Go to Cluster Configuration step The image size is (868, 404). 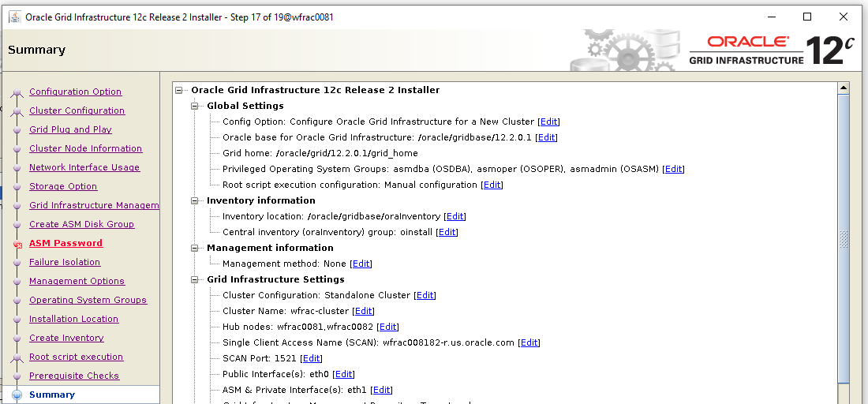[x=77, y=110]
